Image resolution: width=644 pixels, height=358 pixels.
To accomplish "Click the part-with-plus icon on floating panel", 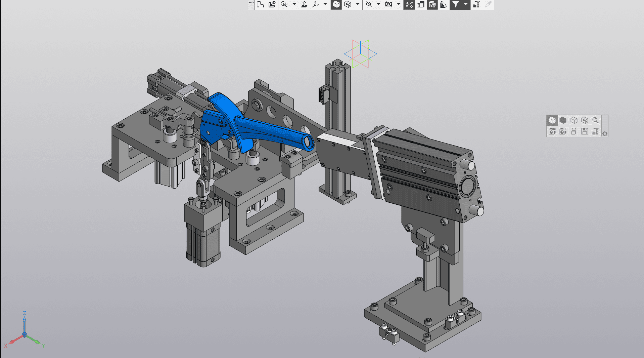I will coord(563,131).
